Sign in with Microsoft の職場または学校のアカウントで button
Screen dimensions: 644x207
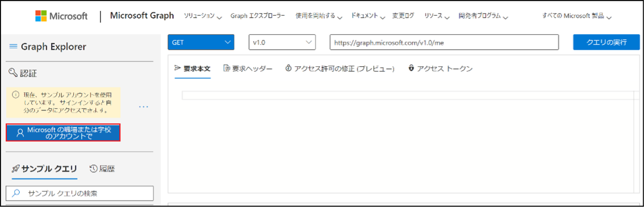click(x=63, y=132)
